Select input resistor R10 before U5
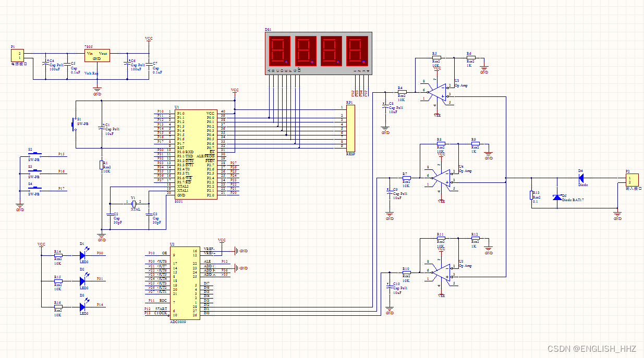644x358 pixels. (x=406, y=272)
